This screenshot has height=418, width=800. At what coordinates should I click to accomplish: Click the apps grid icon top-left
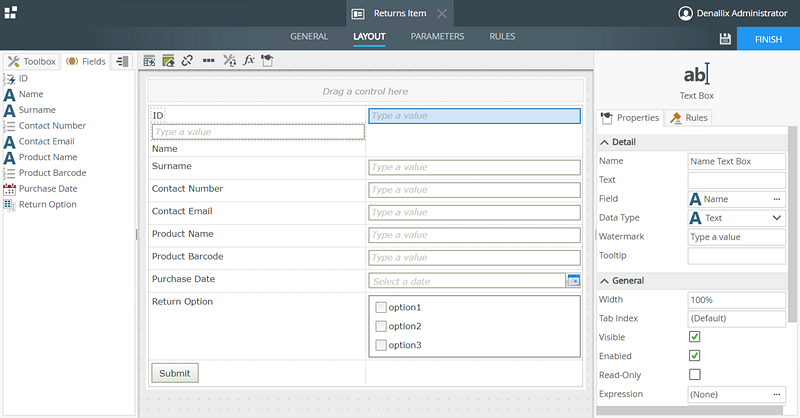[10, 12]
